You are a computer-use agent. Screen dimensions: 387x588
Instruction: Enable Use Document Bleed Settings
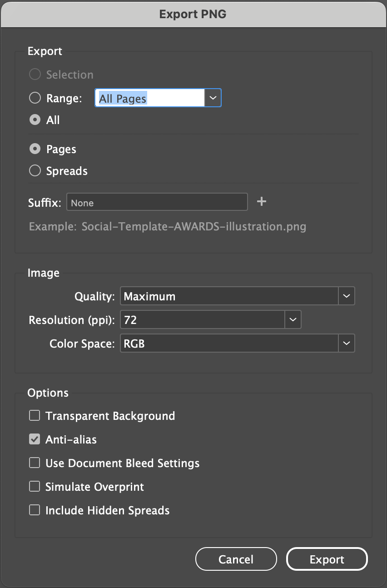click(35, 463)
